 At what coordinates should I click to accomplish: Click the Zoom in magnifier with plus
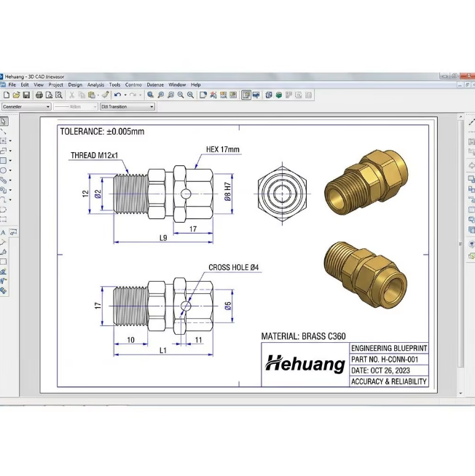pos(181,95)
